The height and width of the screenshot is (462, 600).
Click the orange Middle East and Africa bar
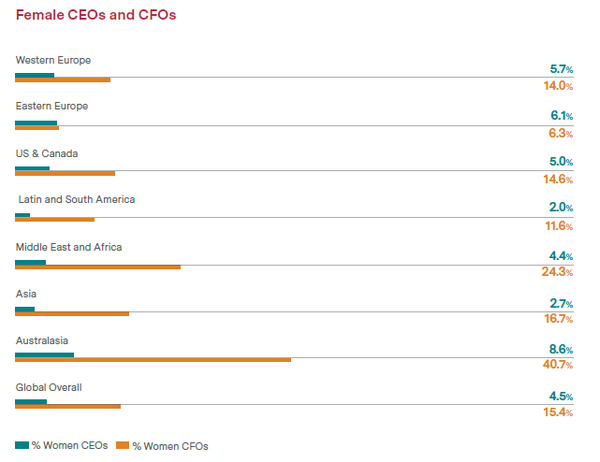pyautogui.click(x=98, y=266)
